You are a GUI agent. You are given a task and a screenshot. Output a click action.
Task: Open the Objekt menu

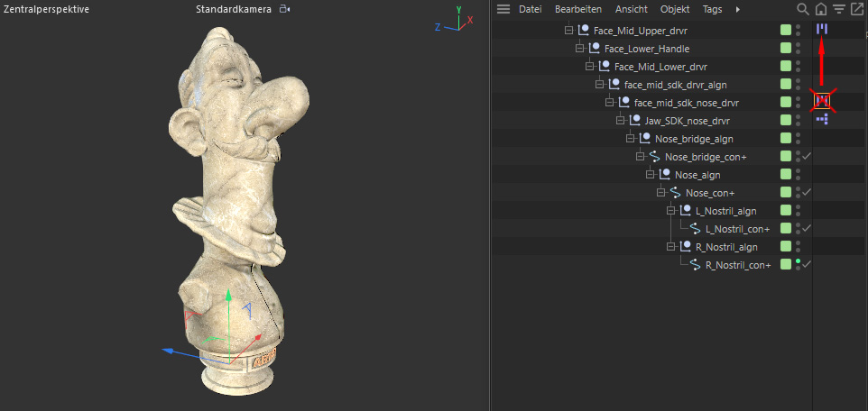[x=675, y=9]
